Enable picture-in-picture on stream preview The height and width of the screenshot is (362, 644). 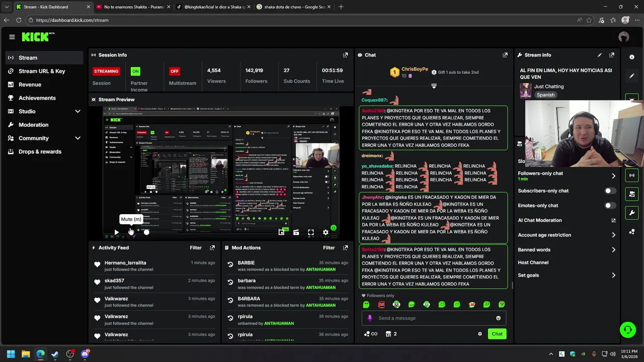click(281, 232)
